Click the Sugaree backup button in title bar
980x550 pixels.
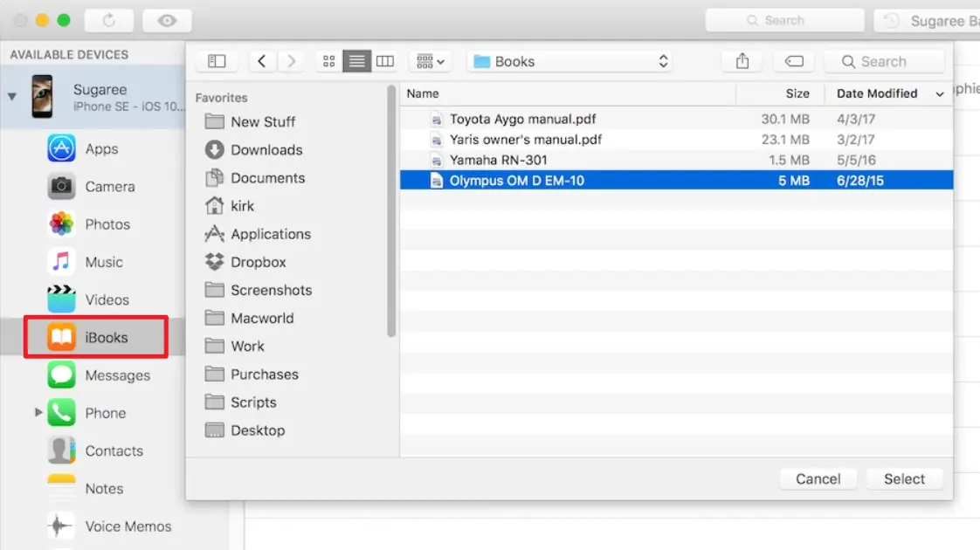[x=927, y=21]
